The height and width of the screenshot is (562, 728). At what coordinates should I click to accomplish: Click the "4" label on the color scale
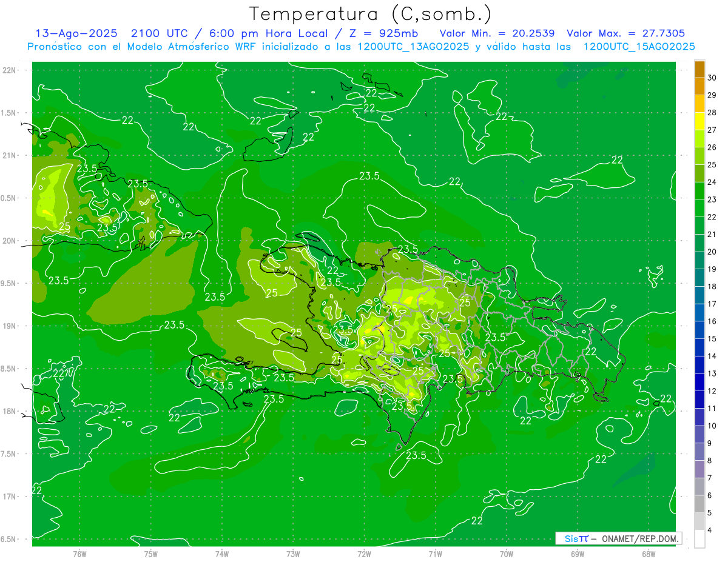710,530
